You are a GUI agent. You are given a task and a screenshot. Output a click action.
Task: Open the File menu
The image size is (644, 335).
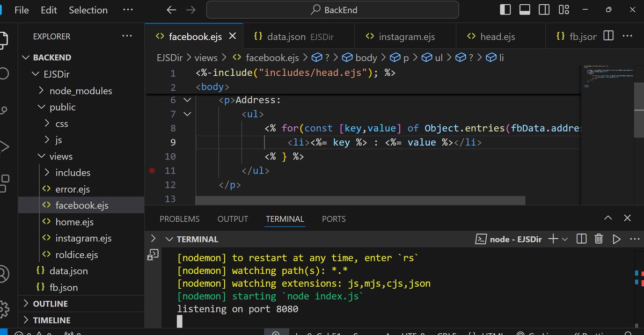(21, 10)
